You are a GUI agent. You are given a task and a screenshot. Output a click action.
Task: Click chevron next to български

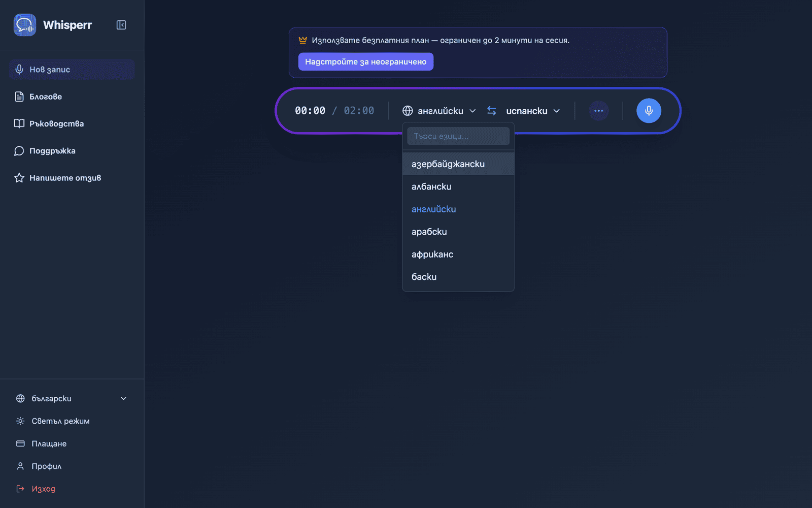click(123, 399)
